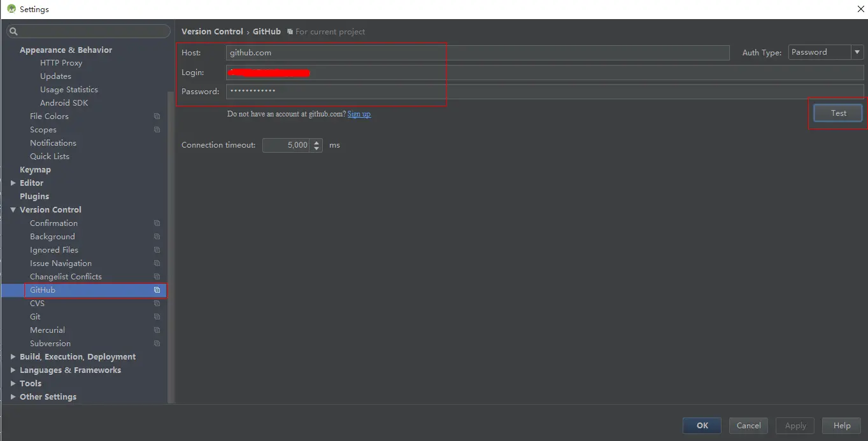Select the CVS settings entry
Screen dimensions: 868x441
tap(37, 304)
